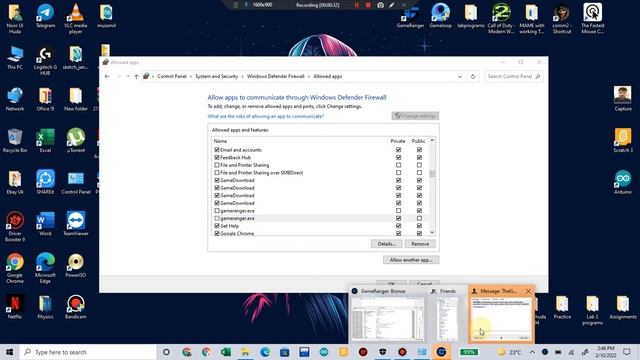Select the This PC desktop icon
This screenshot has height=360, width=640.
tap(15, 58)
